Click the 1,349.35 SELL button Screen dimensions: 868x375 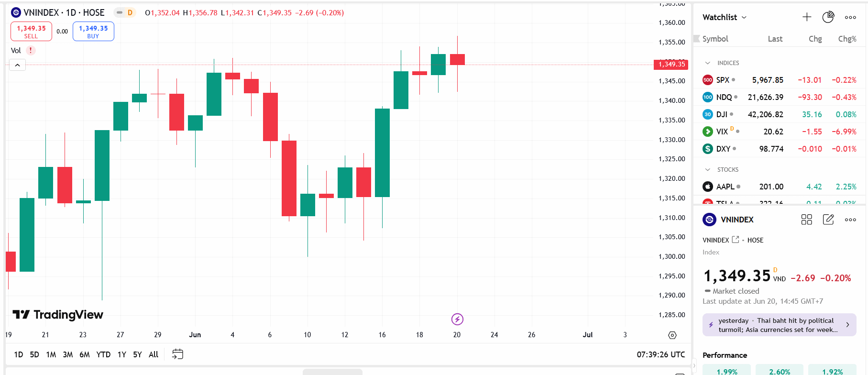point(31,32)
